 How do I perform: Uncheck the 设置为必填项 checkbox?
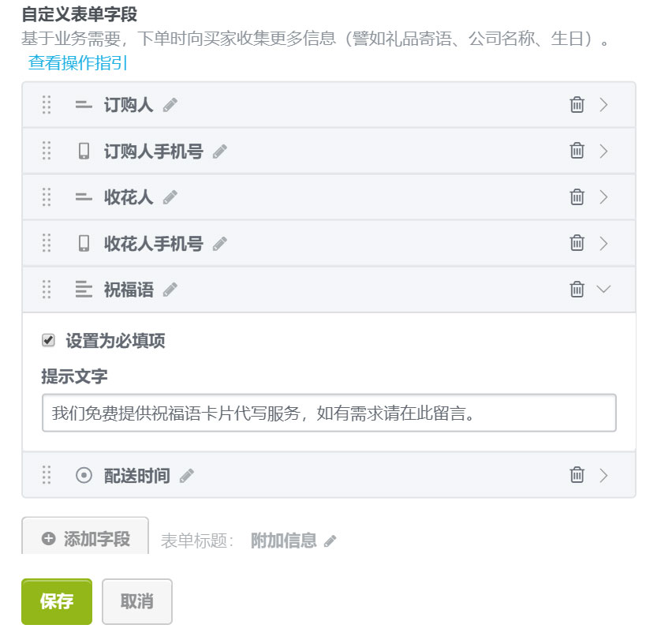47,339
